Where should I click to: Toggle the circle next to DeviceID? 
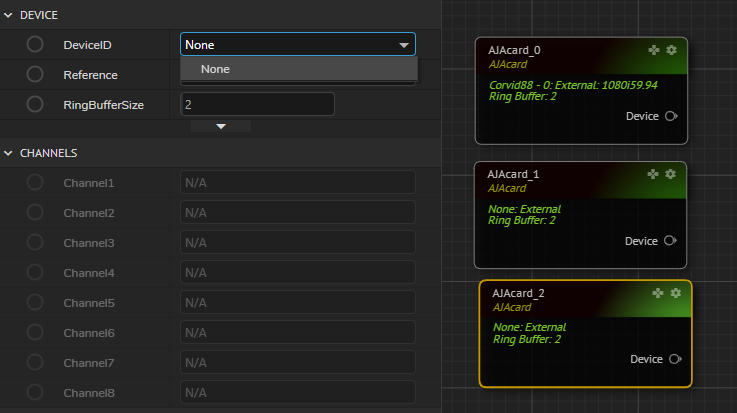coord(35,44)
